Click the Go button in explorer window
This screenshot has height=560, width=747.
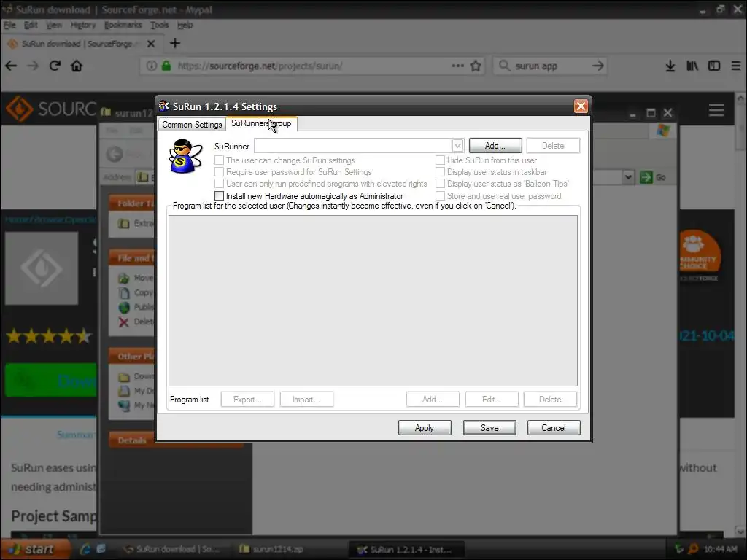coord(654,177)
